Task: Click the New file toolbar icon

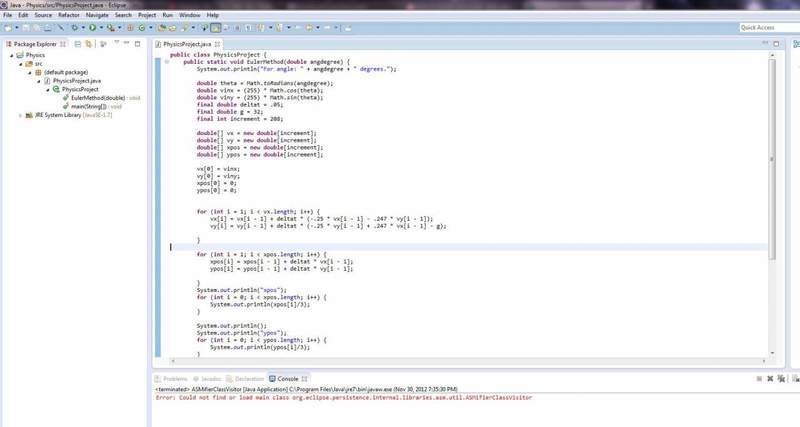Action: tap(9, 28)
